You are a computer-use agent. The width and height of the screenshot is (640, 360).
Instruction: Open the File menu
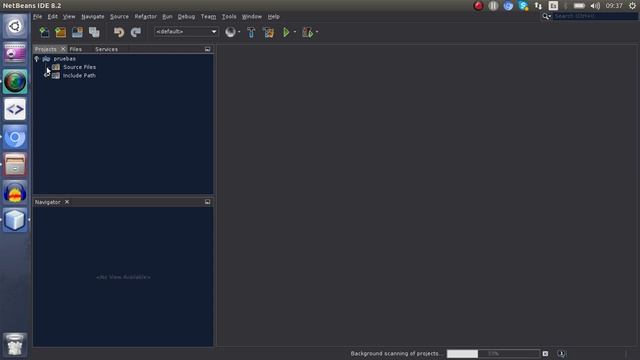coord(37,17)
